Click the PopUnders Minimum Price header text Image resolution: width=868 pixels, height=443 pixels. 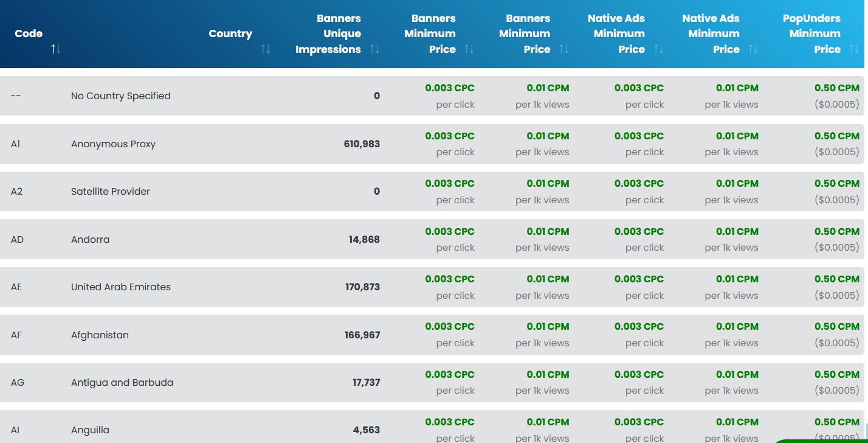pos(815,33)
